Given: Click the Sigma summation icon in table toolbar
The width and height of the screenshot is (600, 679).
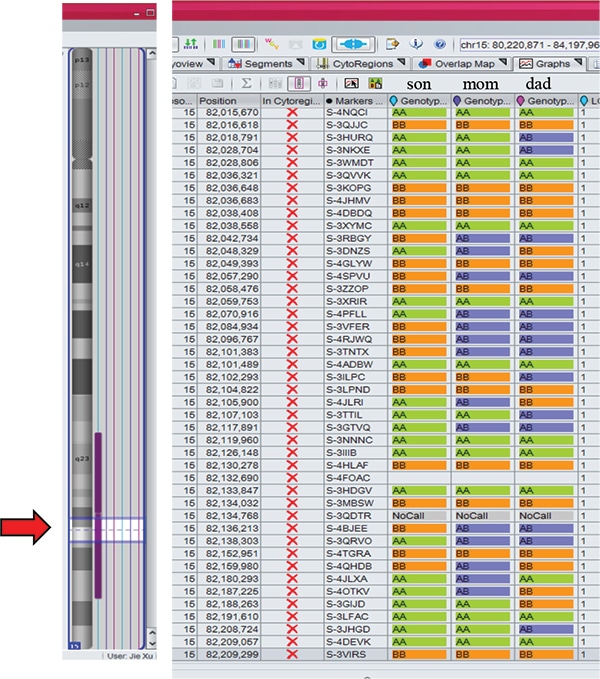Looking at the screenshot, I should click(x=247, y=83).
